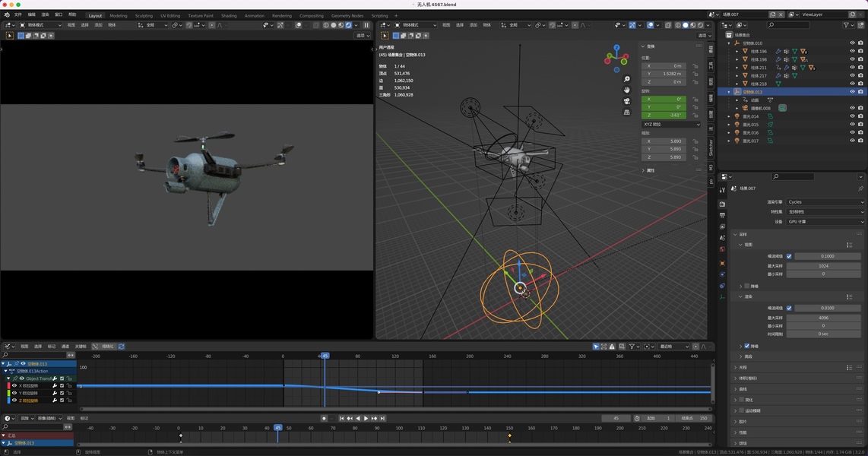Disable the render denoise checkbox
This screenshot has width=868, height=456.
tap(746, 346)
